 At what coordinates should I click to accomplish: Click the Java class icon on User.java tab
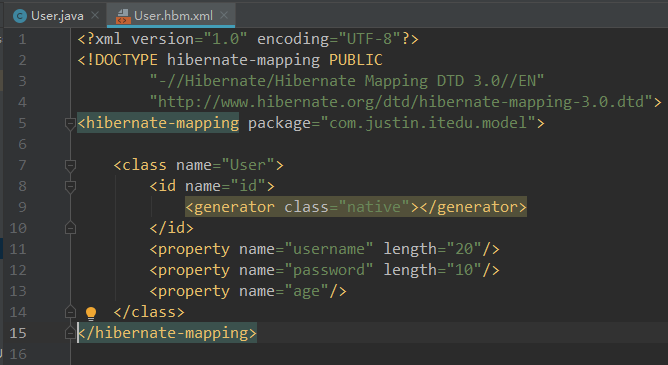[20, 16]
